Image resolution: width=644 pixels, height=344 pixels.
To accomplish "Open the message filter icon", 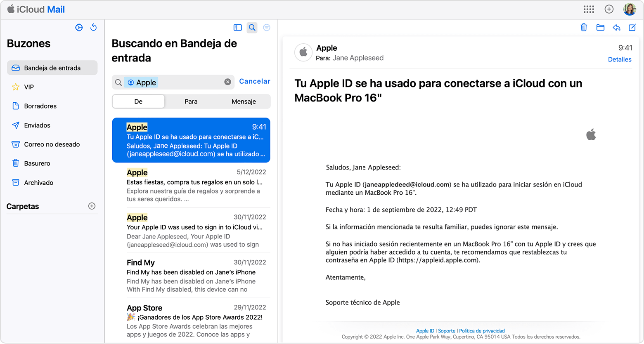I will [267, 28].
